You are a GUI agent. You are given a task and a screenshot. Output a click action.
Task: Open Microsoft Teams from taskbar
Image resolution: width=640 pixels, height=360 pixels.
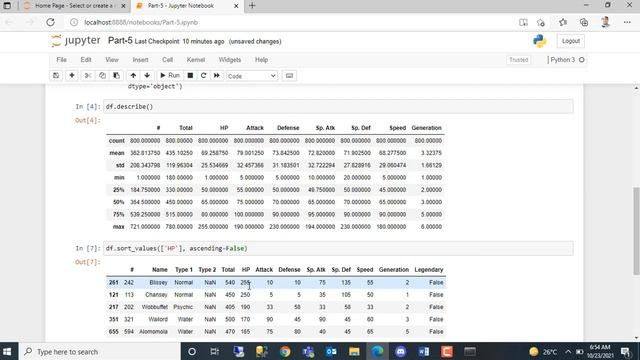click(308, 351)
